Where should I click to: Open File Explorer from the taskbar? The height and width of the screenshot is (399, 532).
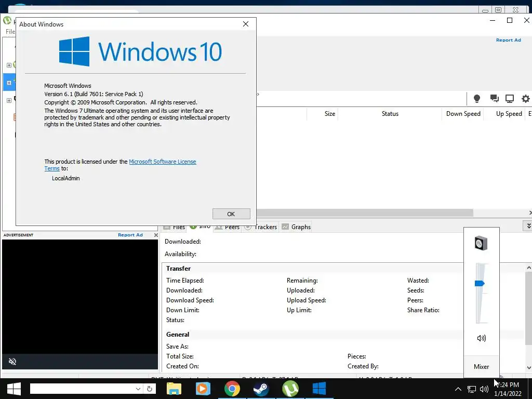tap(174, 389)
